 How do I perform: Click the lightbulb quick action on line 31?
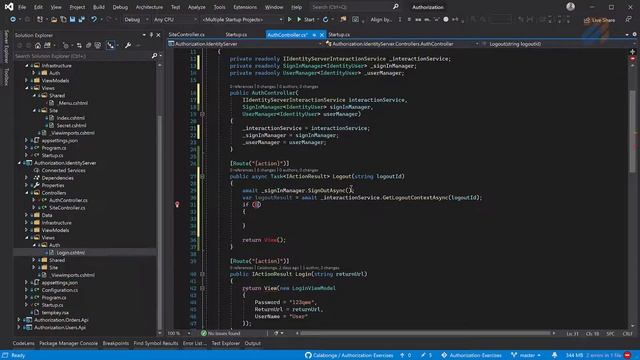(177, 204)
